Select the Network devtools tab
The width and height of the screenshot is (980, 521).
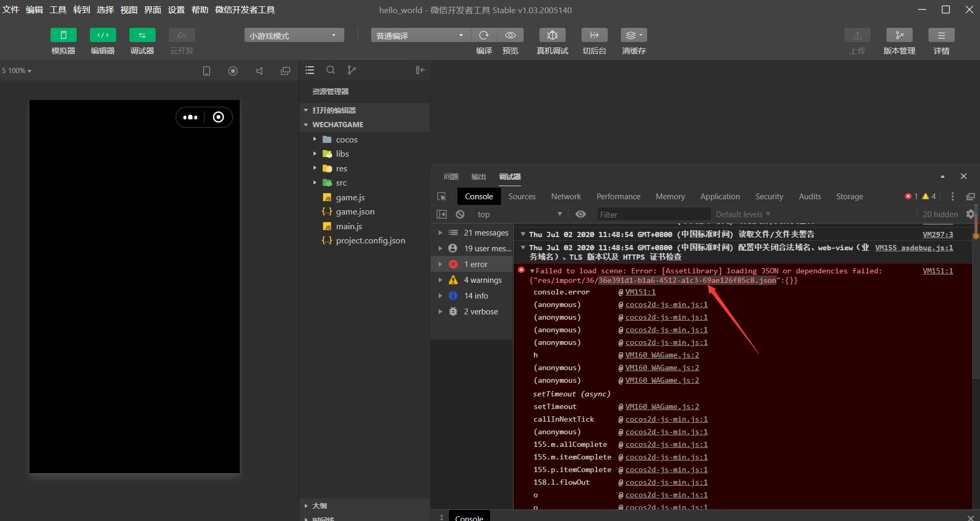tap(566, 197)
